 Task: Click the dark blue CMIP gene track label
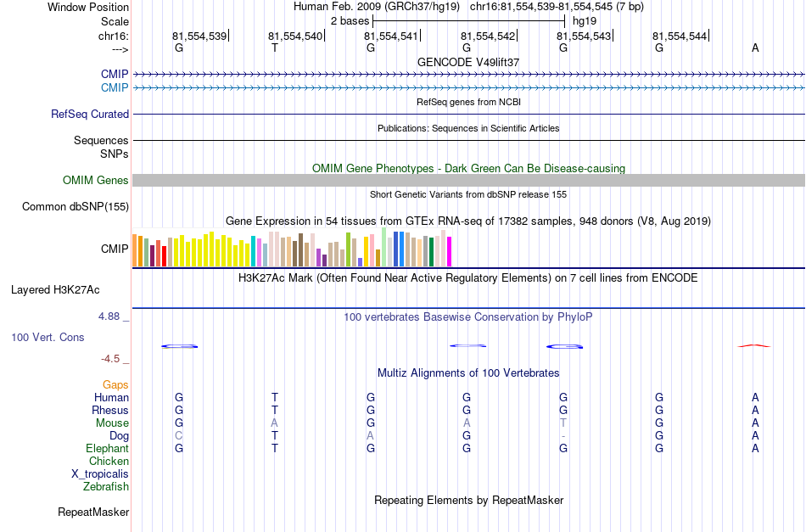(x=115, y=74)
